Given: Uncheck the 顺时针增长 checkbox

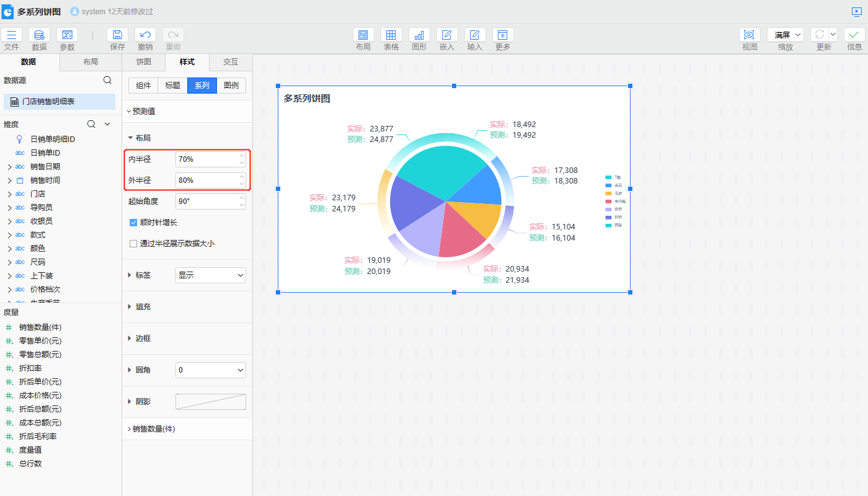Looking at the screenshot, I should 133,223.
